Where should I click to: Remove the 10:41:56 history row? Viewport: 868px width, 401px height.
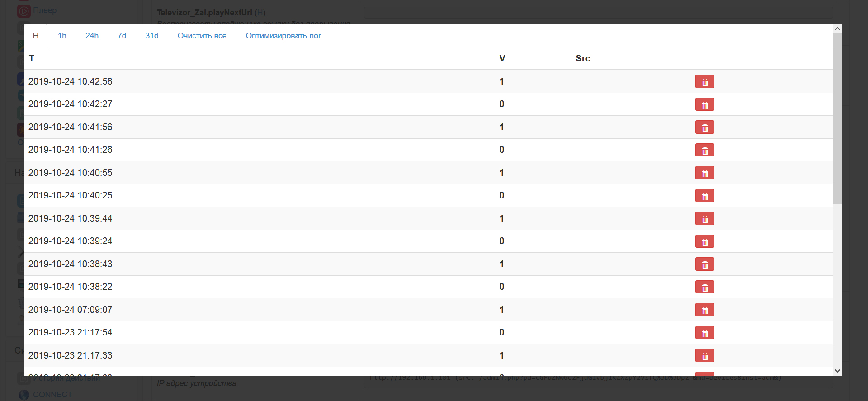coord(704,127)
